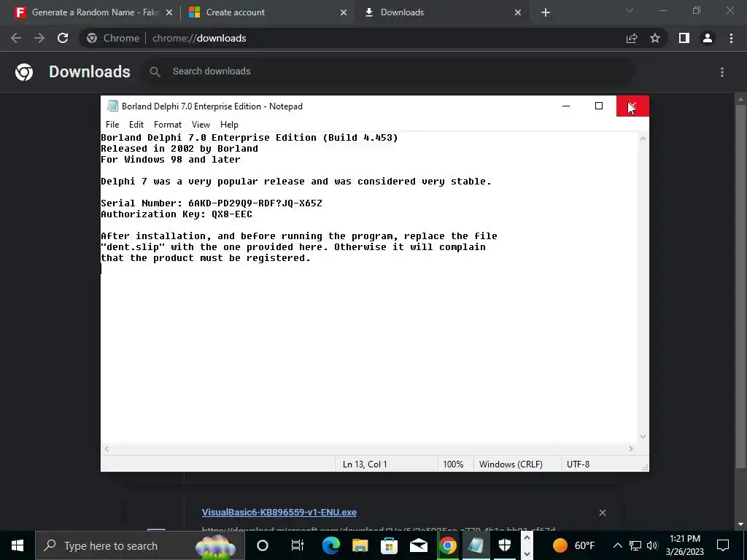Image resolution: width=747 pixels, height=560 pixels.
Task: Open the Downloads page more actions menu
Action: pos(722,72)
